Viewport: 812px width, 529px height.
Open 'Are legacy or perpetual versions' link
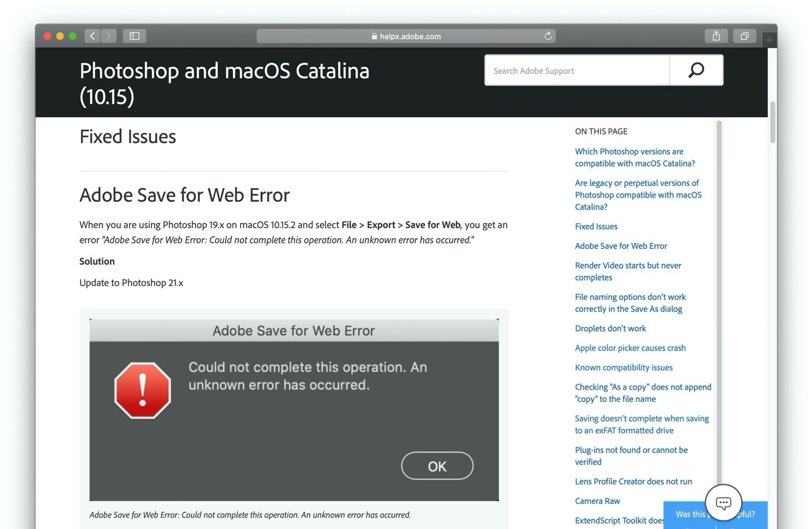point(638,195)
